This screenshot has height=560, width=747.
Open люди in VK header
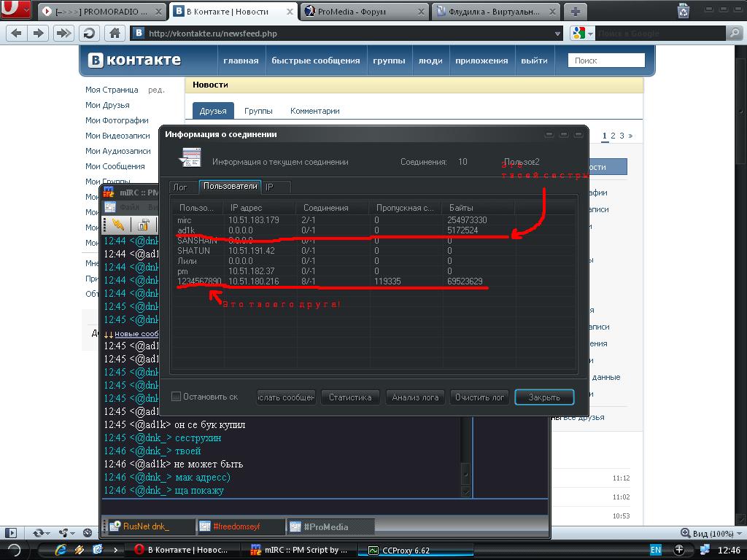click(x=430, y=61)
